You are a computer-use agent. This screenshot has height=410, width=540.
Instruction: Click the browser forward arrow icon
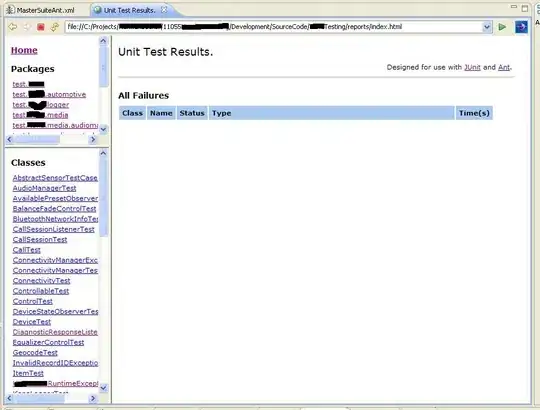point(27,27)
